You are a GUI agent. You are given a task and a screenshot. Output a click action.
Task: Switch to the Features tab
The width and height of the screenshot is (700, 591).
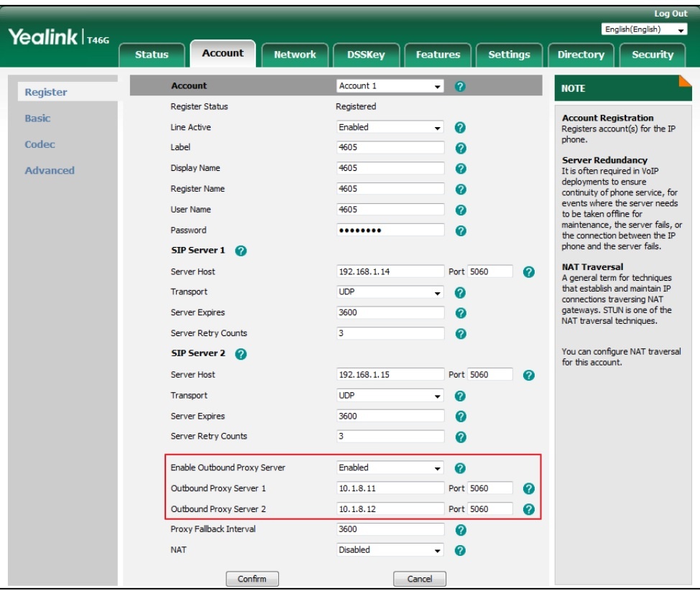438,55
